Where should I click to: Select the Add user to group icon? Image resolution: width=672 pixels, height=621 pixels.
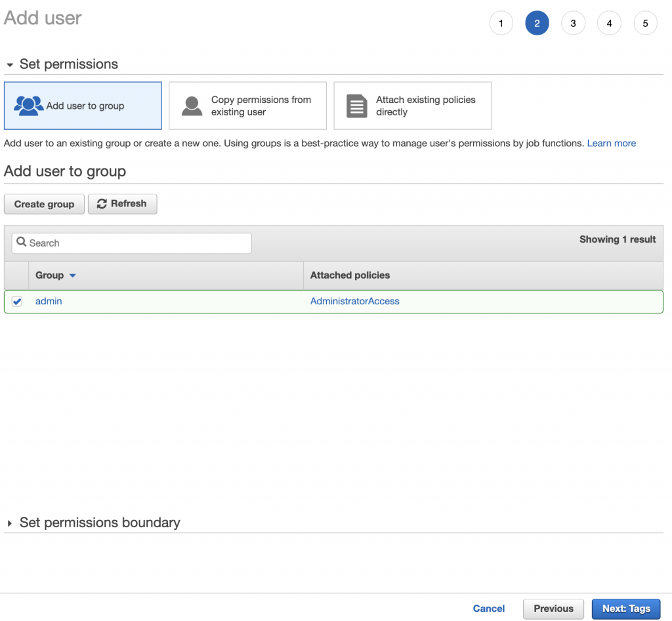(30, 105)
